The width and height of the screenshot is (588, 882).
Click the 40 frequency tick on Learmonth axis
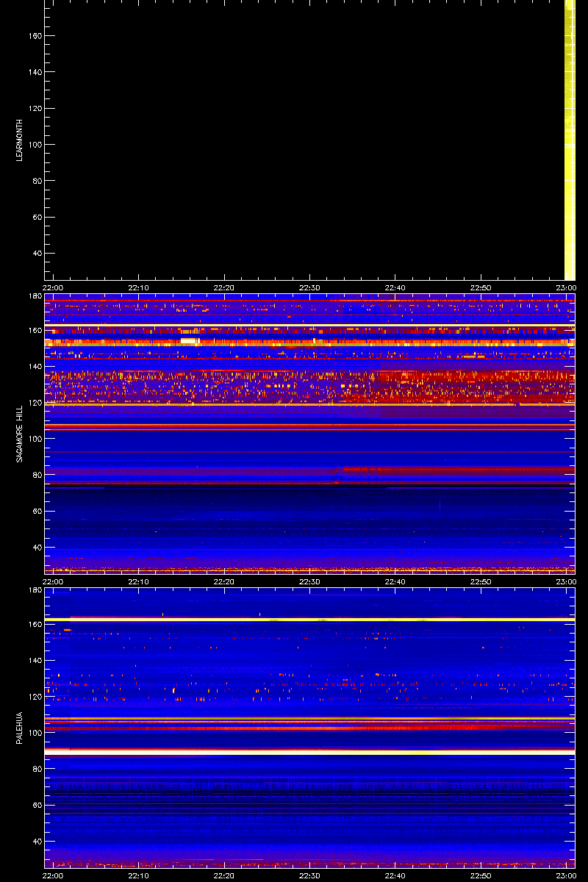(x=36, y=254)
